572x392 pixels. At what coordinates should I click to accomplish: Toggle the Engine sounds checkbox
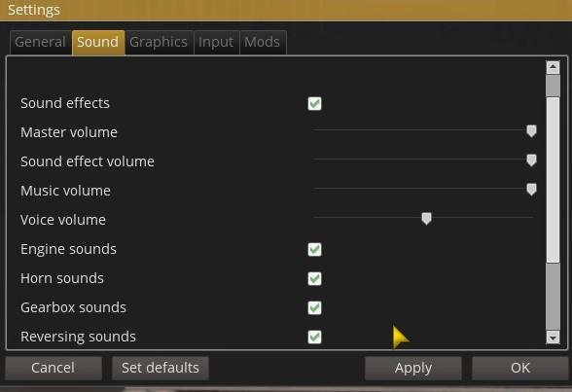[314, 249]
